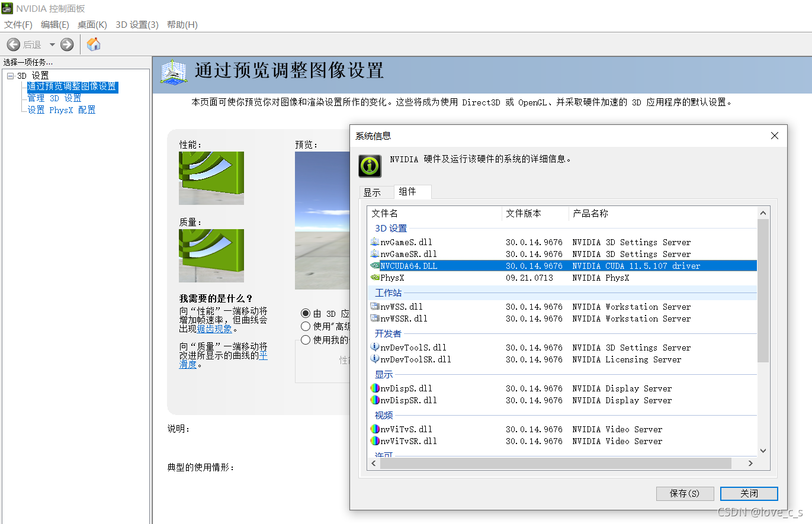
Task: Collapse the 3D 设置 tree node
Action: click(x=11, y=75)
